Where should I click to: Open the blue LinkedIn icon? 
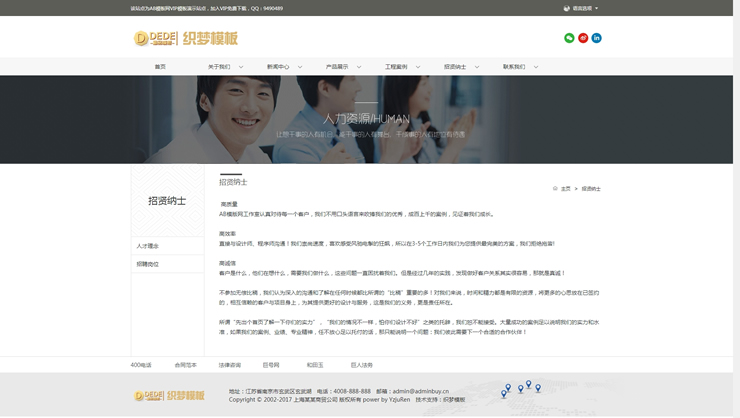(596, 38)
